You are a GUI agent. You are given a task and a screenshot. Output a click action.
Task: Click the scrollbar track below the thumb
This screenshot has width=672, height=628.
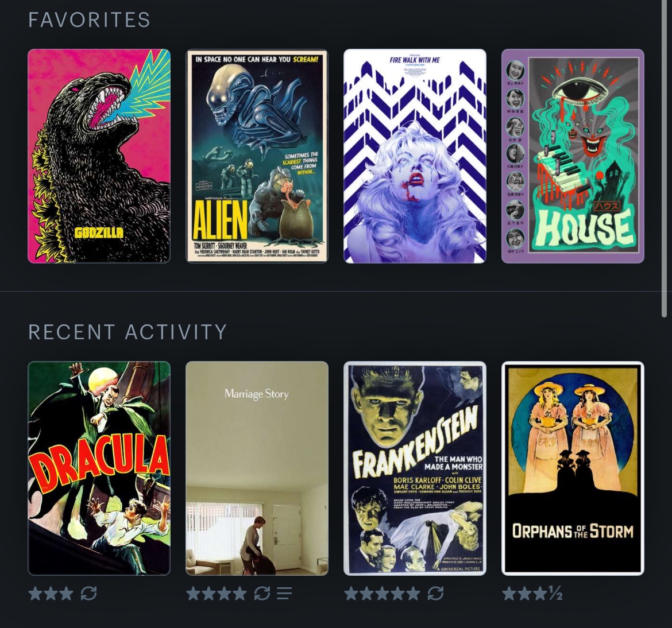[x=665, y=471]
